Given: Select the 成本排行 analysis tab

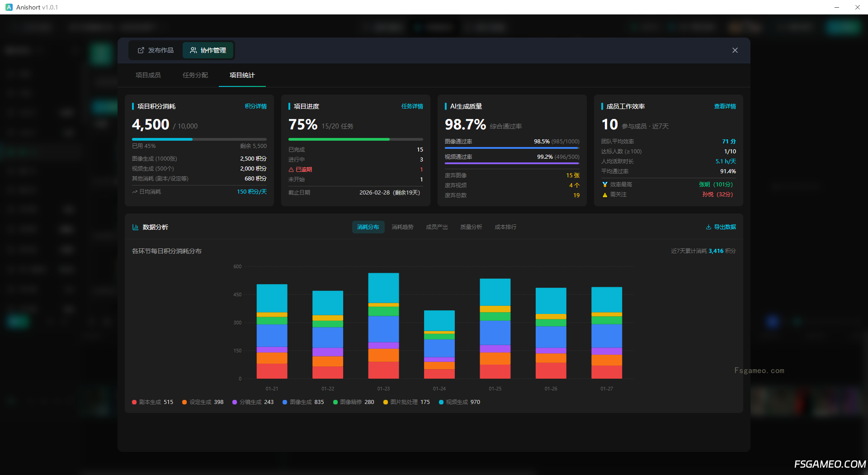Looking at the screenshot, I should (x=505, y=227).
